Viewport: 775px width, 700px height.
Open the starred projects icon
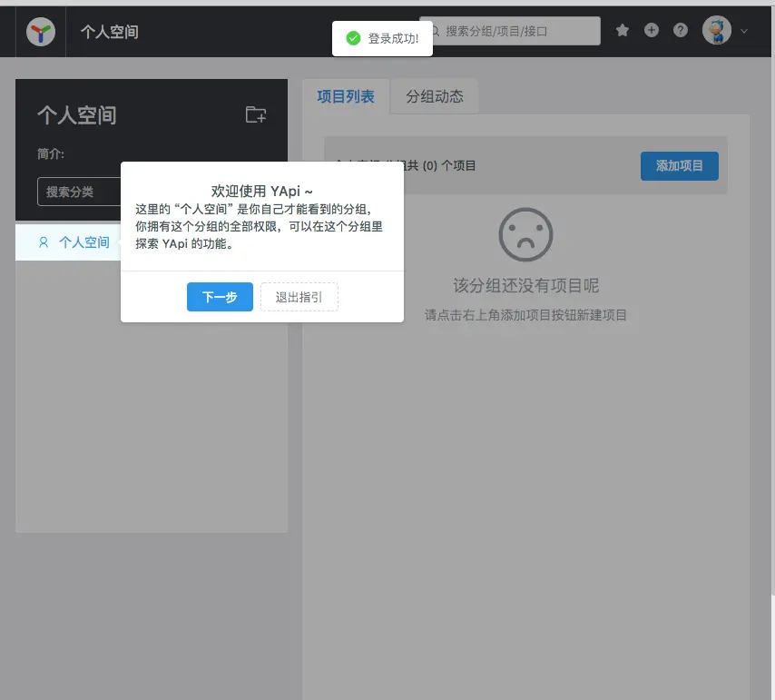coord(623,31)
